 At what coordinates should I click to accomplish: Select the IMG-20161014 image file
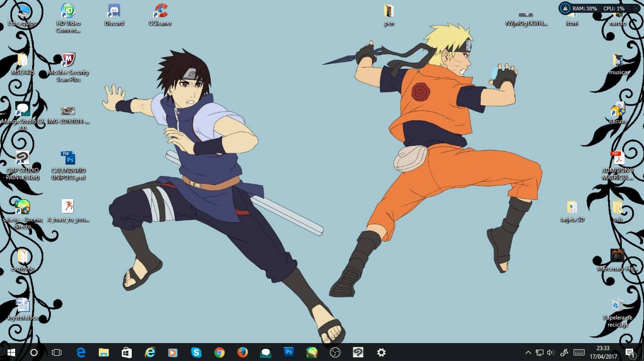click(x=68, y=115)
